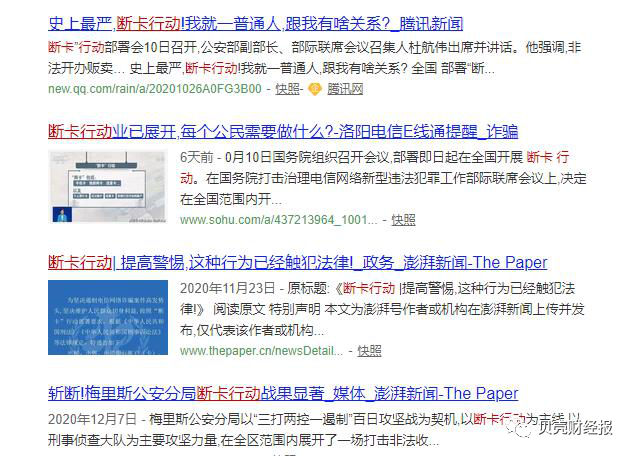The image size is (633, 456).
Task: Click the Sohu result thumbnail image
Action: pyautogui.click(x=108, y=186)
